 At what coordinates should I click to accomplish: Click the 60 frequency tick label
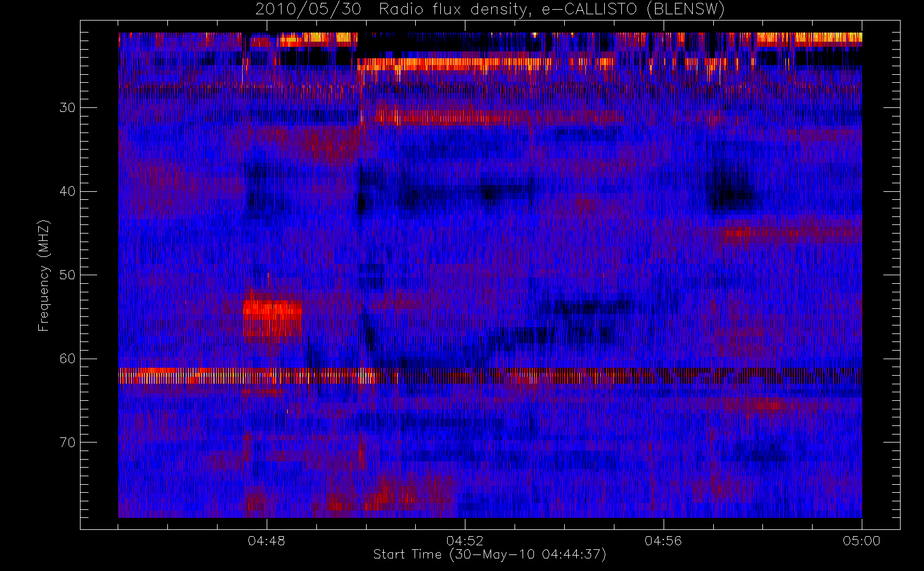(67, 359)
